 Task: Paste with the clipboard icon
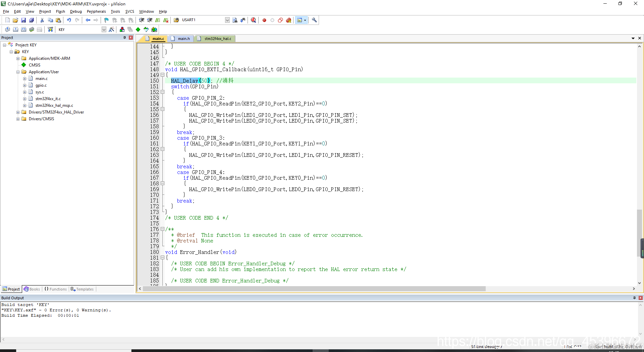58,20
